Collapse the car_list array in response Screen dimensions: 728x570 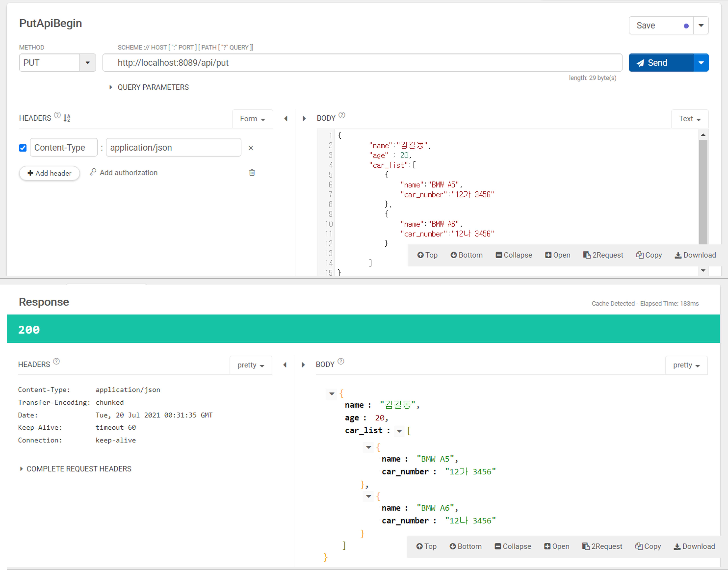point(399,431)
